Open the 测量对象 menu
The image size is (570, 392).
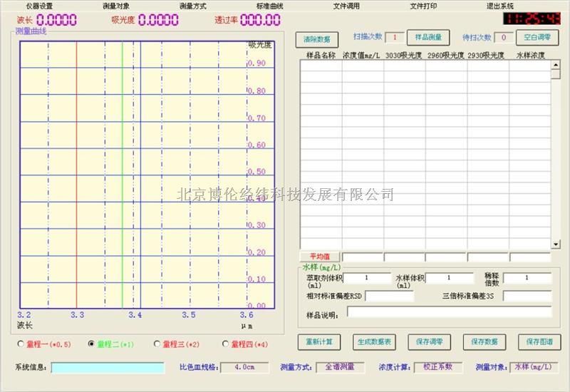(116, 6)
